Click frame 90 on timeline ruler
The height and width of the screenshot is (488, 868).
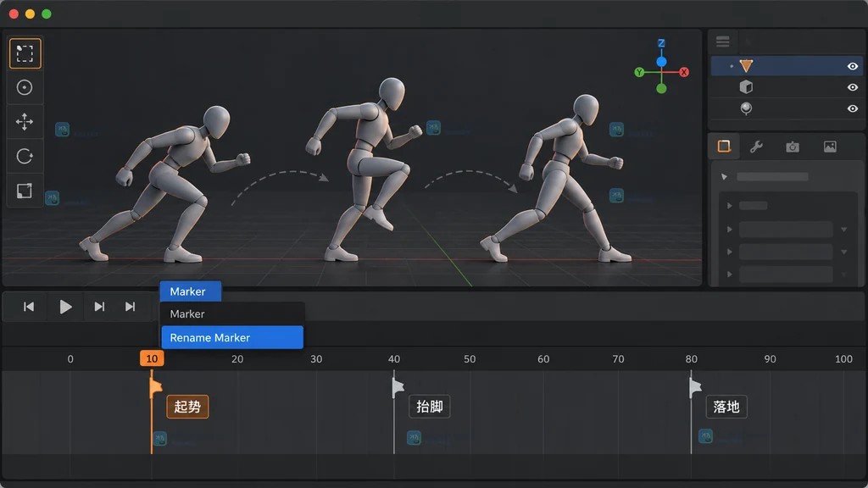point(770,359)
